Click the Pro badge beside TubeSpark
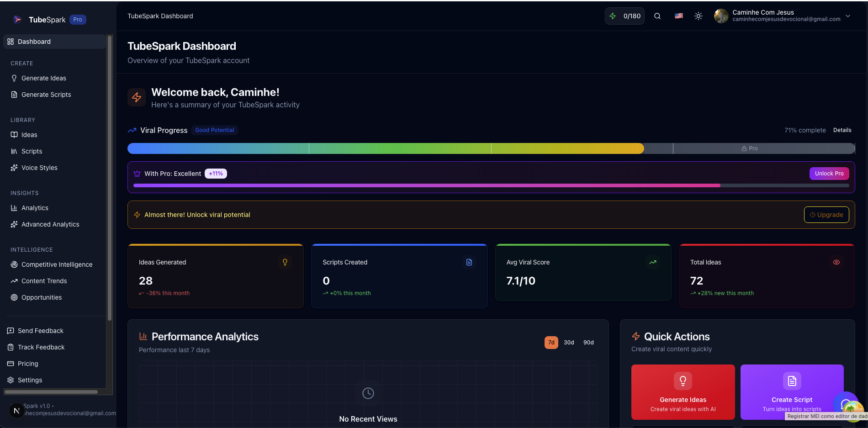The height and width of the screenshot is (428, 868). [x=78, y=20]
